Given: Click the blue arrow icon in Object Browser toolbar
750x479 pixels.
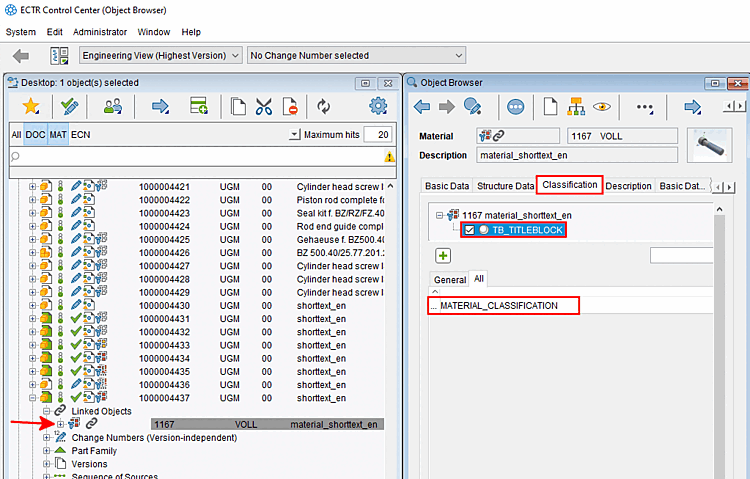Looking at the screenshot, I should [693, 107].
